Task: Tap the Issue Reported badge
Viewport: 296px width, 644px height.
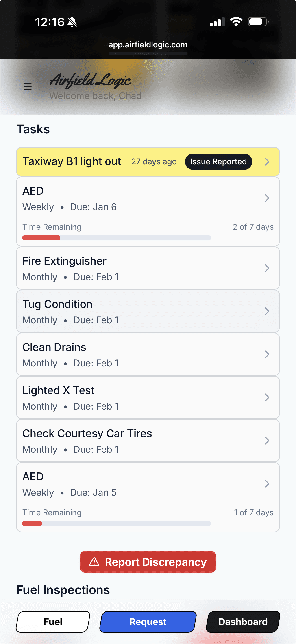Action: click(218, 161)
